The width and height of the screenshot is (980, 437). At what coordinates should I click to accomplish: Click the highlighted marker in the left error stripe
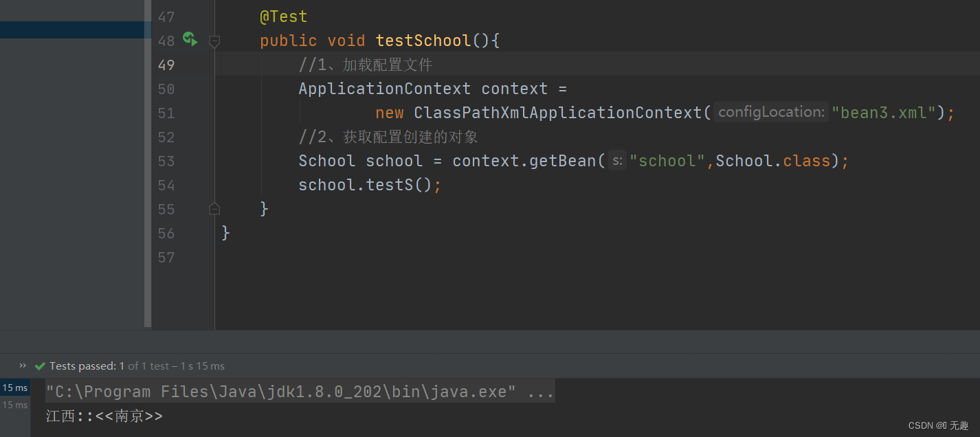pyautogui.click(x=71, y=29)
